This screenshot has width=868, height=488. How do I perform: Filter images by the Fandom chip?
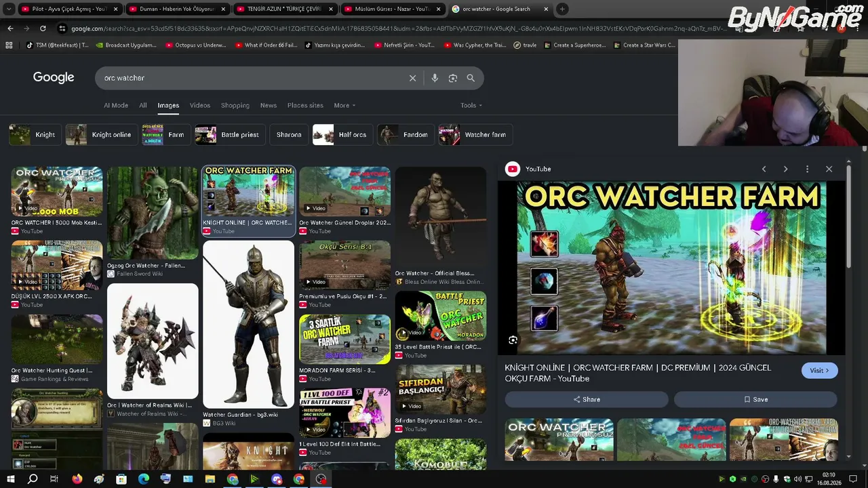coord(405,135)
